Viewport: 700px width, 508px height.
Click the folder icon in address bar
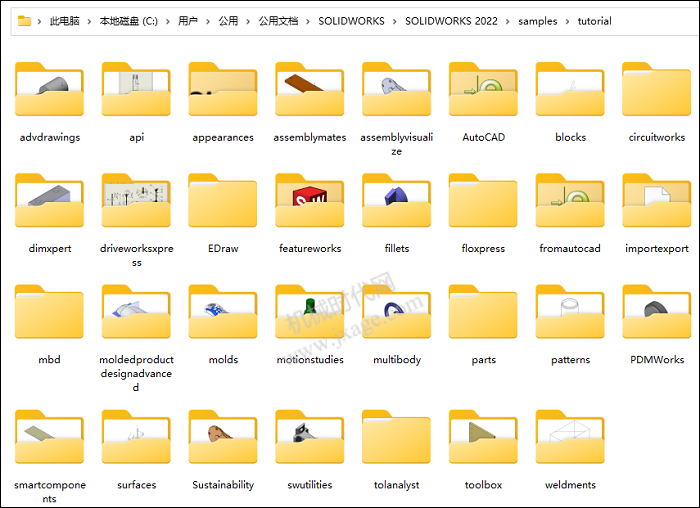pyautogui.click(x=24, y=21)
